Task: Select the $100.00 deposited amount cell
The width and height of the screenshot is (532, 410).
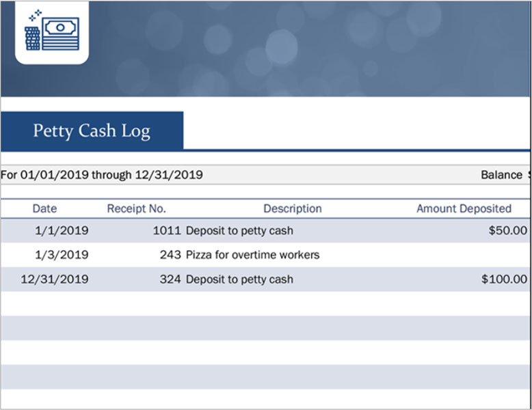Action: coord(504,279)
